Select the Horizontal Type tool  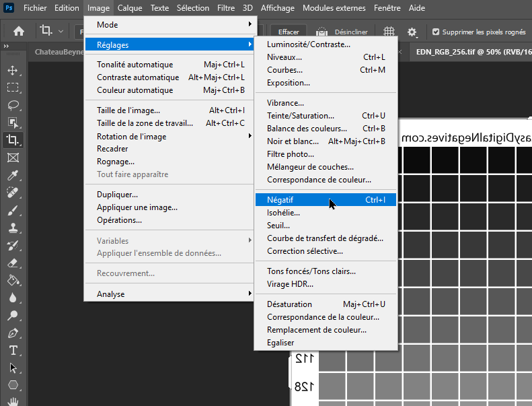tap(13, 350)
